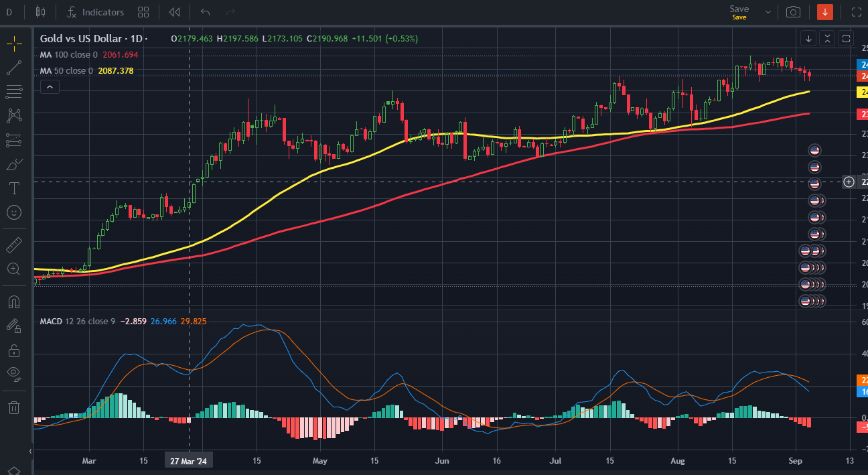Select the Zoom In tool
Viewport: 868px width, 475px height.
coord(15,269)
